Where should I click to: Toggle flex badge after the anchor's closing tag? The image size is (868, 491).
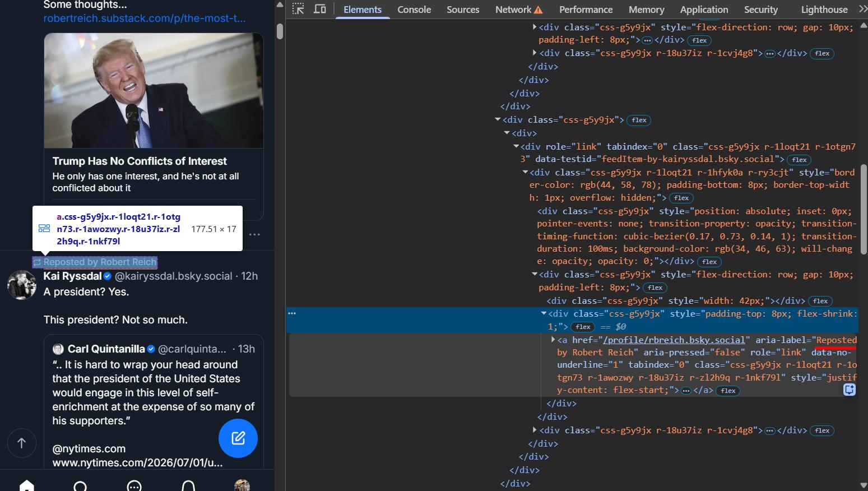pyautogui.click(x=728, y=391)
